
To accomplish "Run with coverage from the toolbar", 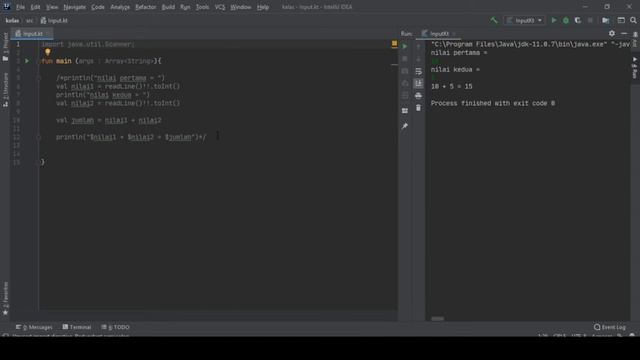I will (x=578, y=20).
